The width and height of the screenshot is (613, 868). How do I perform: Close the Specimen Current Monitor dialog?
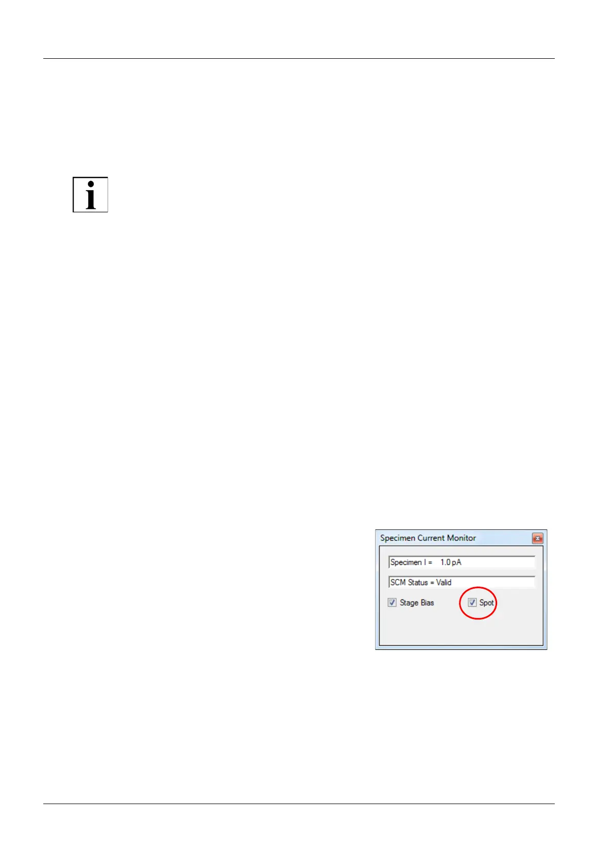click(537, 538)
